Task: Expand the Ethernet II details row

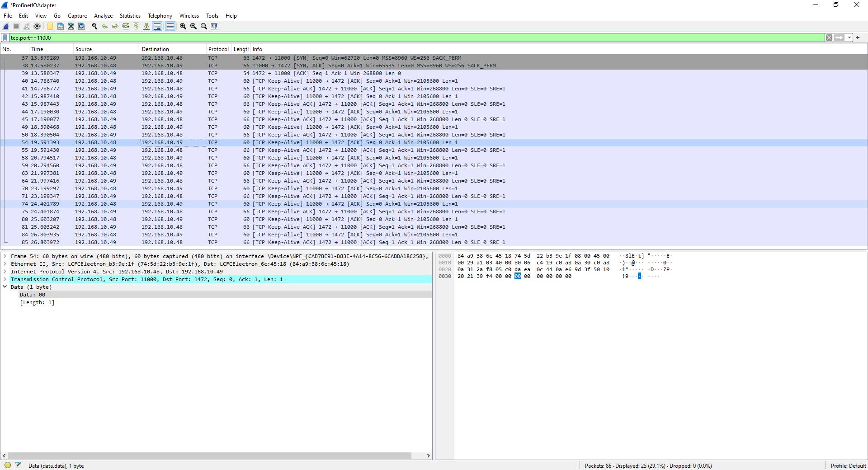Action: [5, 264]
